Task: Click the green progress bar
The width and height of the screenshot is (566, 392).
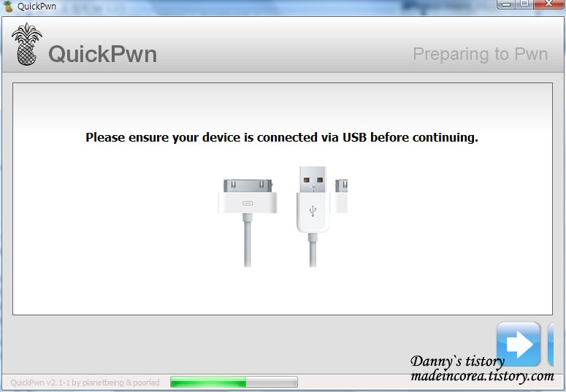Action: 234,382
